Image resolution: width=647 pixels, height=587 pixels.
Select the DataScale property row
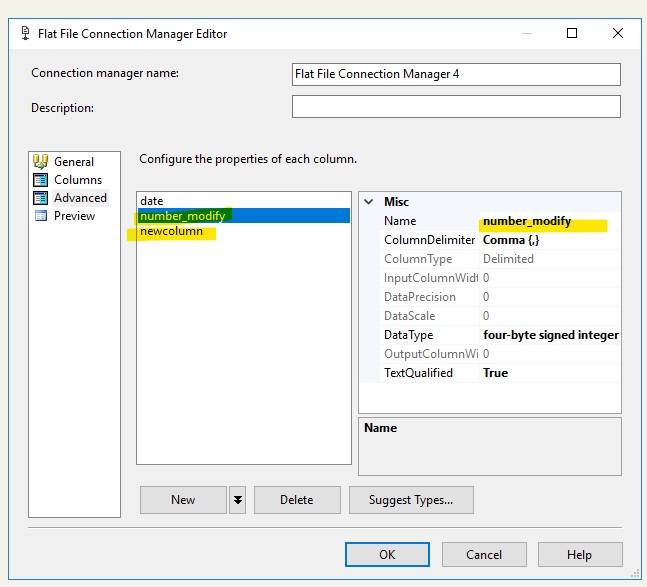point(500,316)
